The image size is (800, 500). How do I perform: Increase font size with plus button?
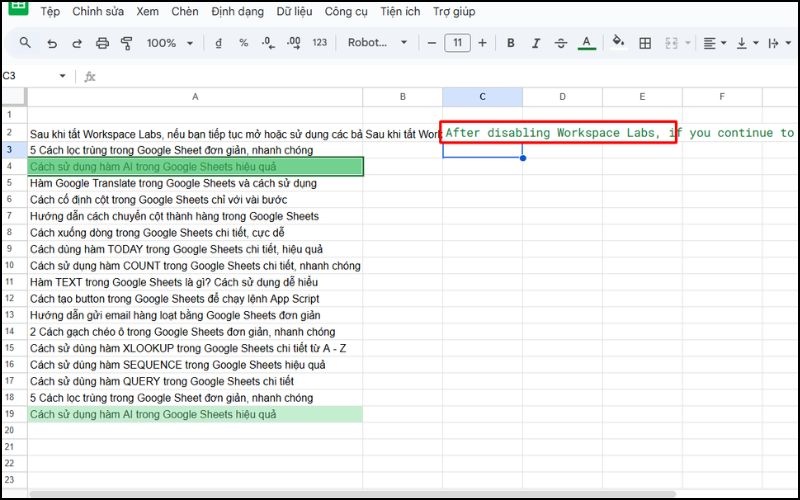pyautogui.click(x=482, y=43)
